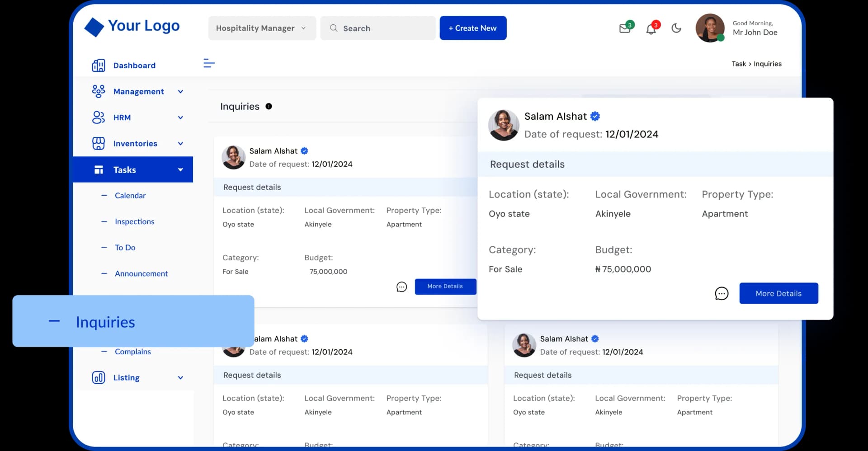868x451 pixels.
Task: Click the Listing icon in sidebar
Action: pyautogui.click(x=98, y=377)
